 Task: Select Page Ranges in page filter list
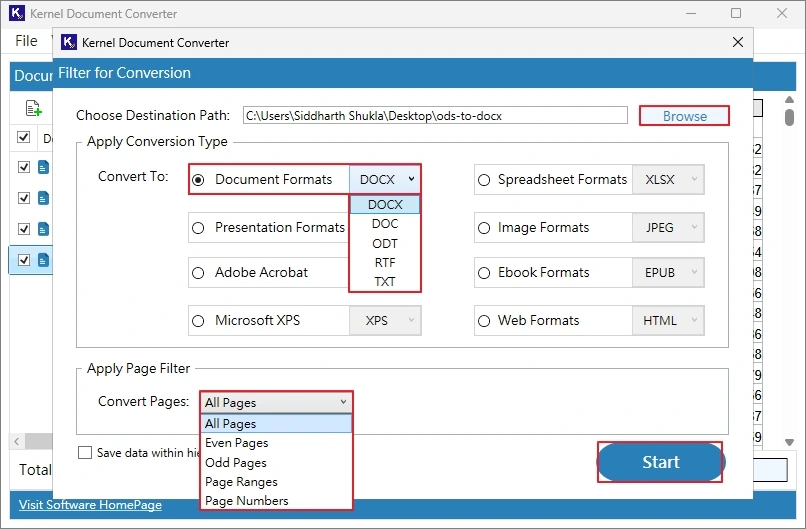tap(276, 482)
